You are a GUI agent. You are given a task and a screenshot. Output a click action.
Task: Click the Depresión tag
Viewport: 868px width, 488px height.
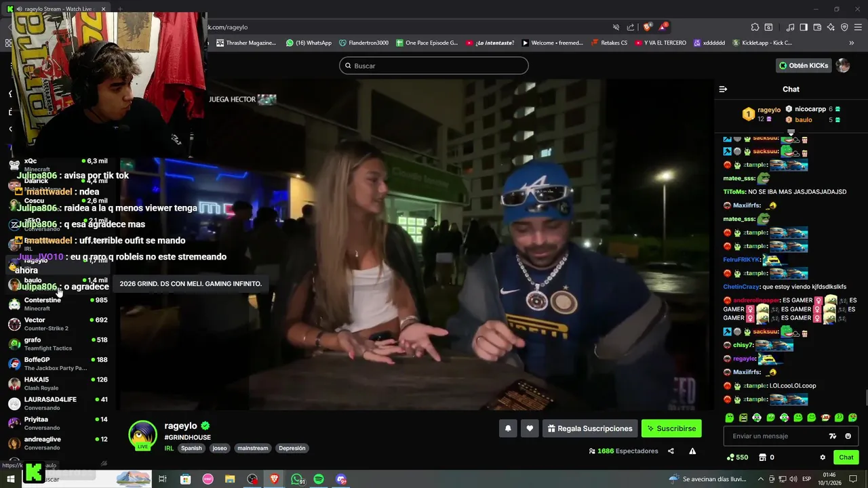click(292, 448)
